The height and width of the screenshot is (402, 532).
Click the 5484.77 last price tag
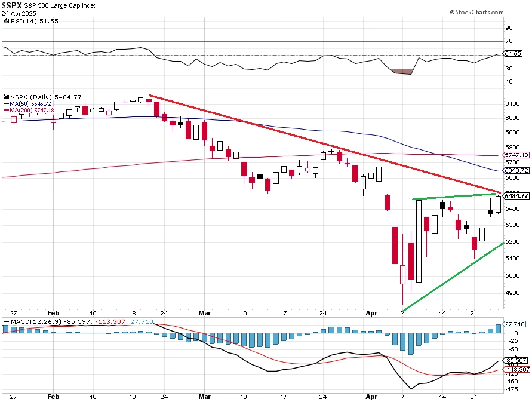pos(516,196)
